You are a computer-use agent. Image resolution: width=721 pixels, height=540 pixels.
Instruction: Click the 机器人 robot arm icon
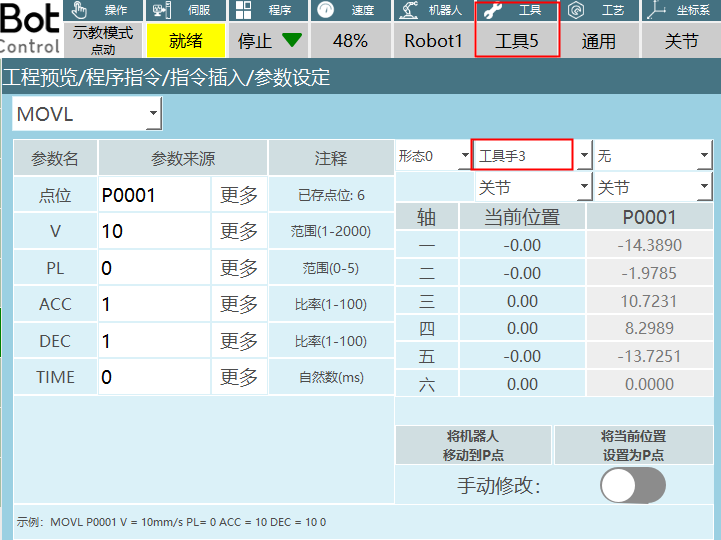[408, 10]
